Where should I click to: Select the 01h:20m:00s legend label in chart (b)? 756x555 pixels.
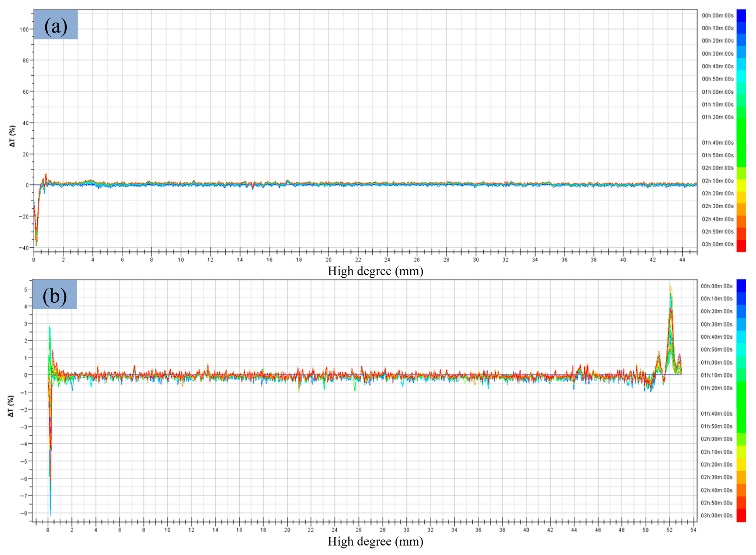tap(716, 388)
